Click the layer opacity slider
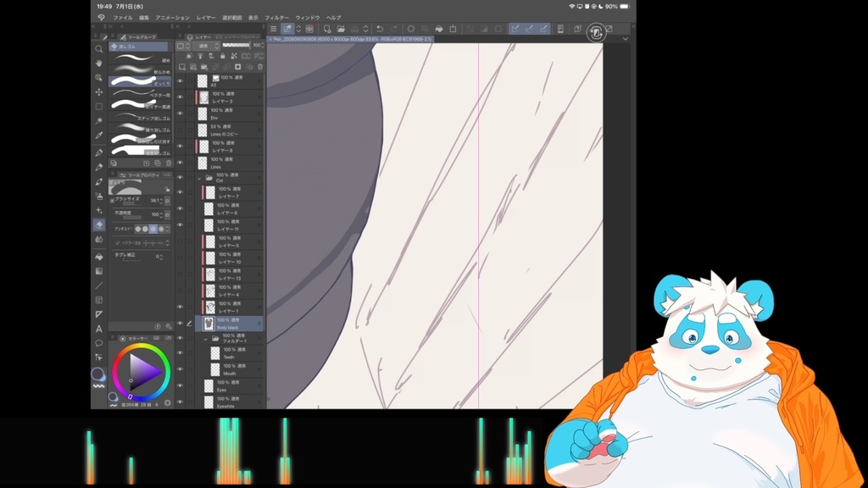 pos(236,46)
